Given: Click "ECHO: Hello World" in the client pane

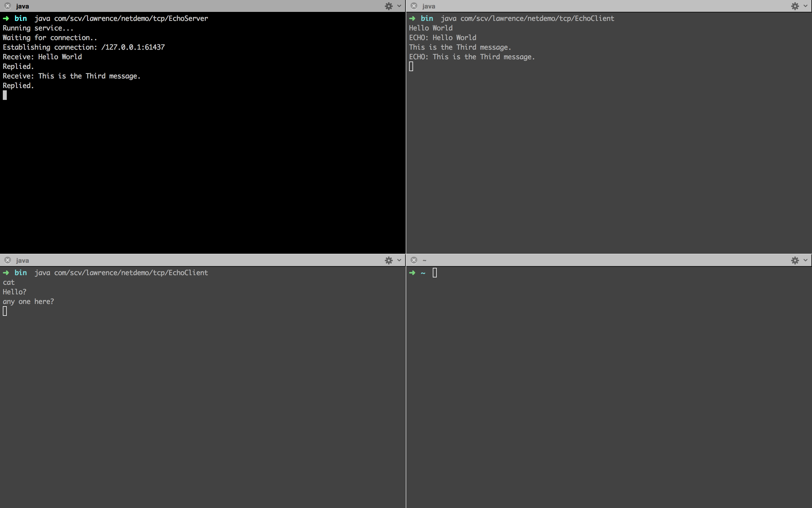Looking at the screenshot, I should (443, 38).
